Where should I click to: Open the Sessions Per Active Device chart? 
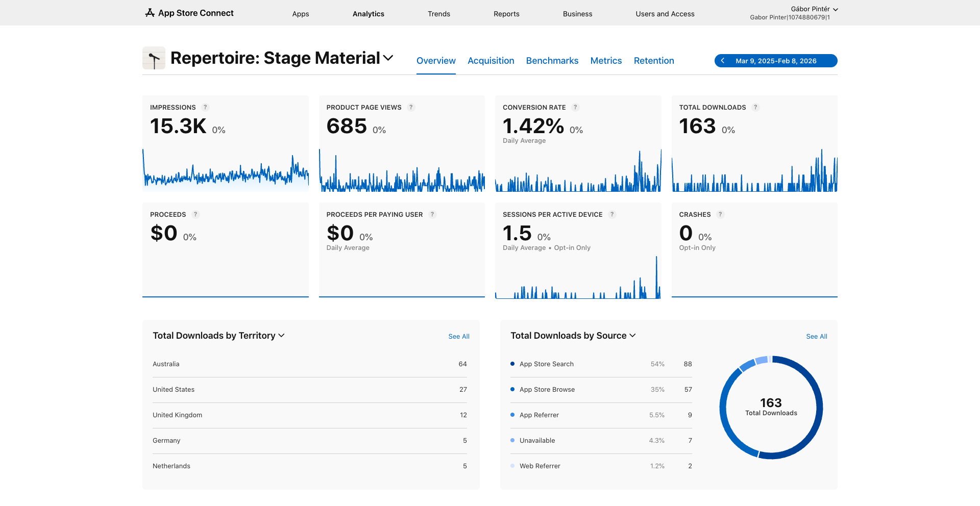point(578,277)
